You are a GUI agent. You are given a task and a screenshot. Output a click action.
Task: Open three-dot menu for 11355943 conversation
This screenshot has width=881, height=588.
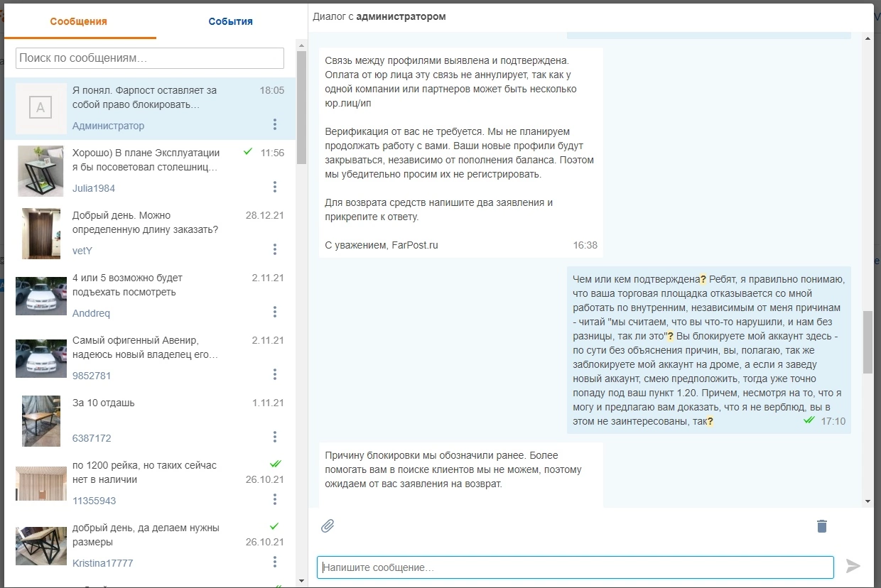pyautogui.click(x=275, y=500)
